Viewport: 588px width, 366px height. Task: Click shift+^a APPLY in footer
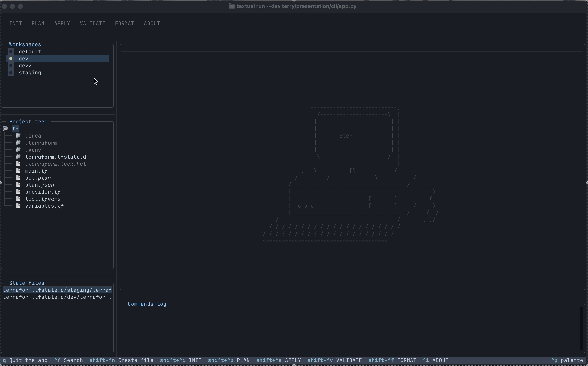coord(278,360)
